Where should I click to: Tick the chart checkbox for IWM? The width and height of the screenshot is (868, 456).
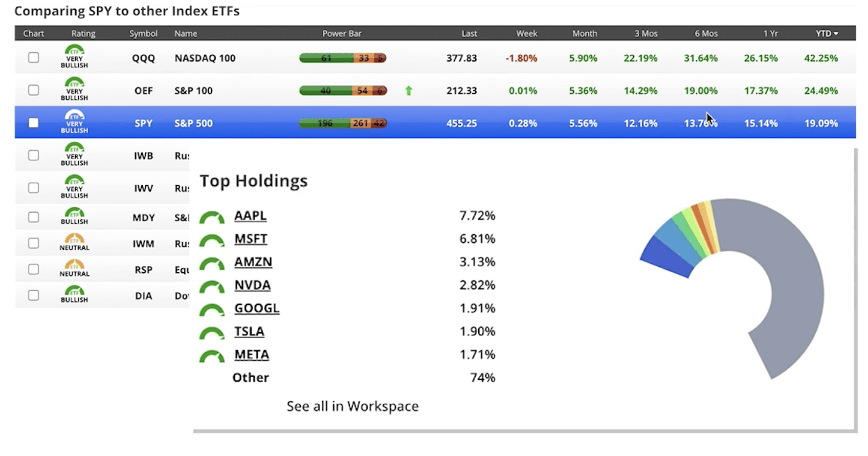coord(33,243)
